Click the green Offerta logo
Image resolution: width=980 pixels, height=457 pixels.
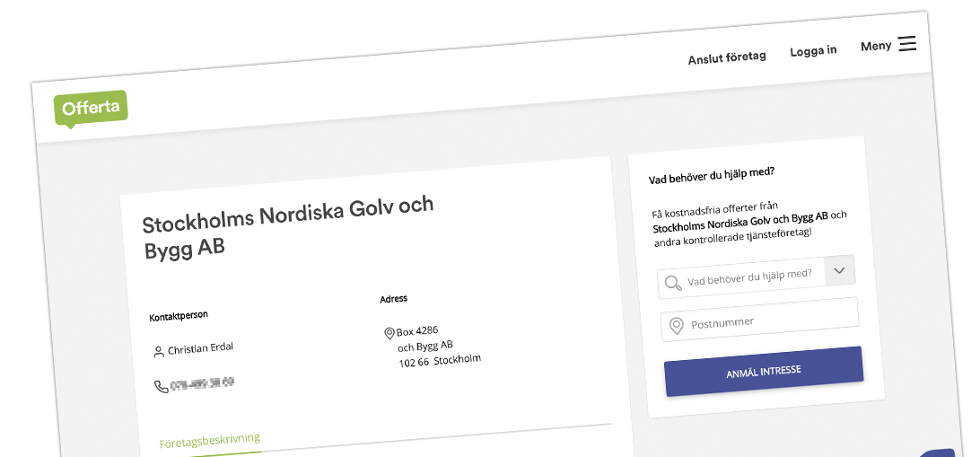pyautogui.click(x=91, y=110)
